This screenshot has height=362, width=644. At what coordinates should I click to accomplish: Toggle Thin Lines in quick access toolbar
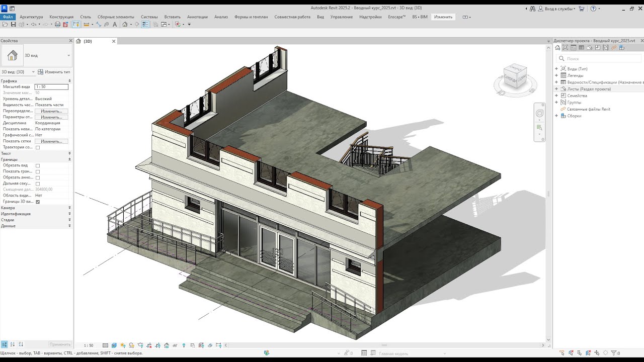click(x=145, y=24)
